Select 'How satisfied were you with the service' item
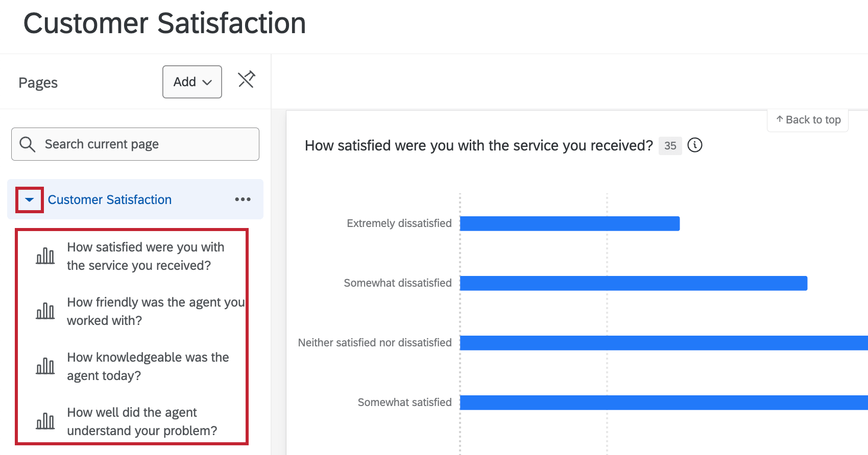The image size is (868, 455). pos(146,256)
